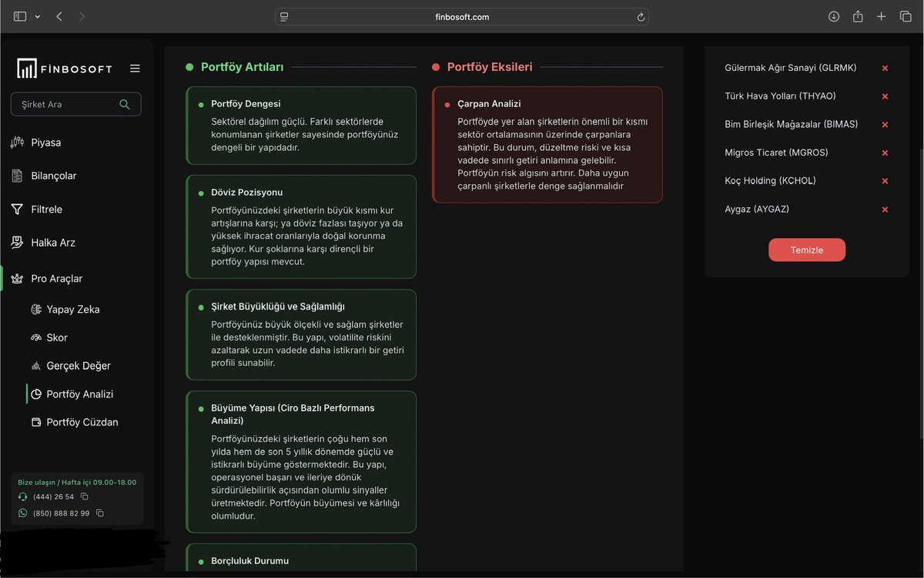Click the Portföy Dengesi card
The height and width of the screenshot is (578, 924).
point(301,126)
